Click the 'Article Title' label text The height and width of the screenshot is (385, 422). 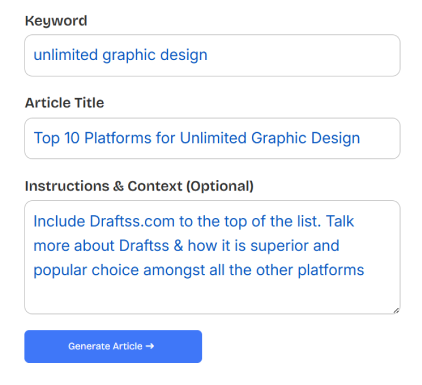(65, 103)
